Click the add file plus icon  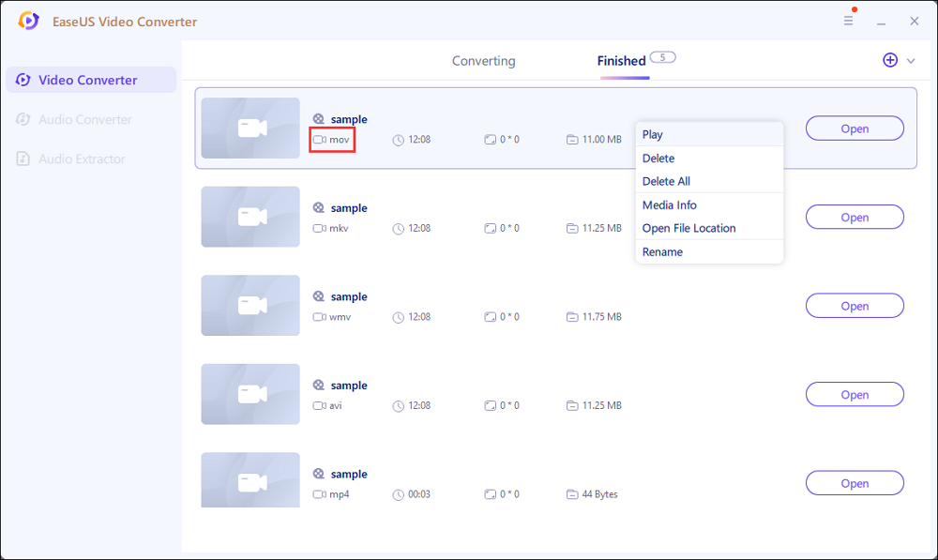[890, 60]
